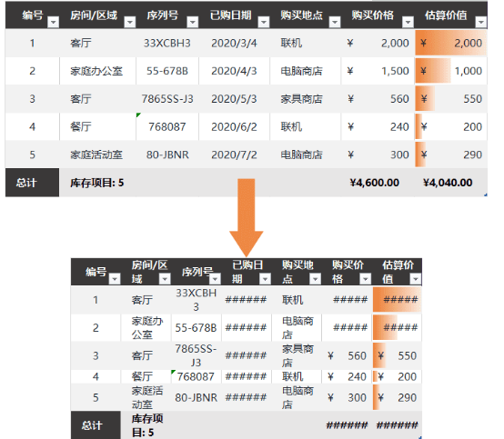Select the 55-678B cell in the upper table

167,71
